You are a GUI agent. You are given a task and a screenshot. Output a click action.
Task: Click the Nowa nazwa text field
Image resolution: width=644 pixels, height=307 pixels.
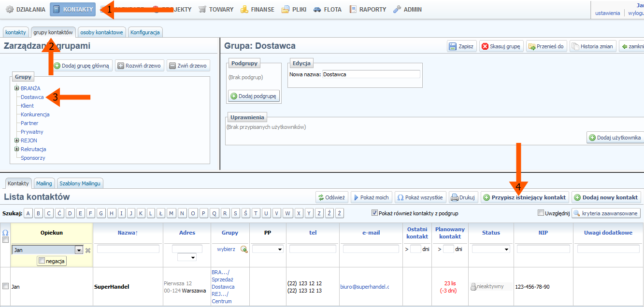click(371, 74)
